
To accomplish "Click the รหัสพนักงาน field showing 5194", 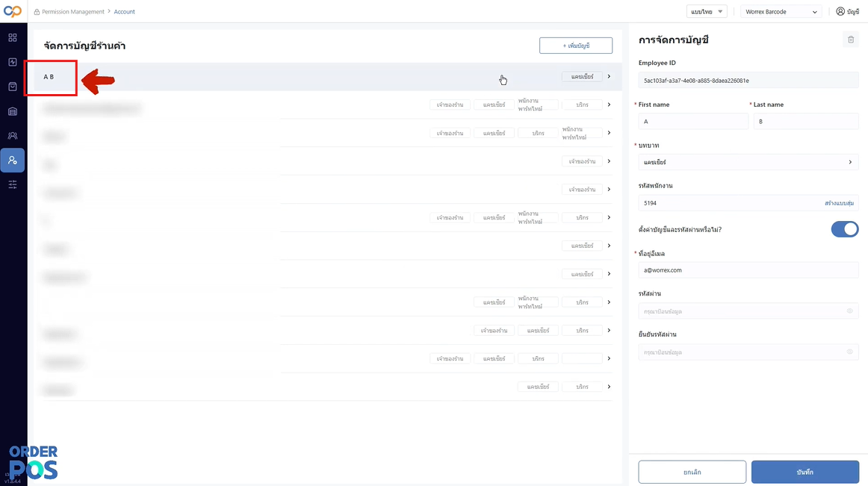I will coord(748,203).
